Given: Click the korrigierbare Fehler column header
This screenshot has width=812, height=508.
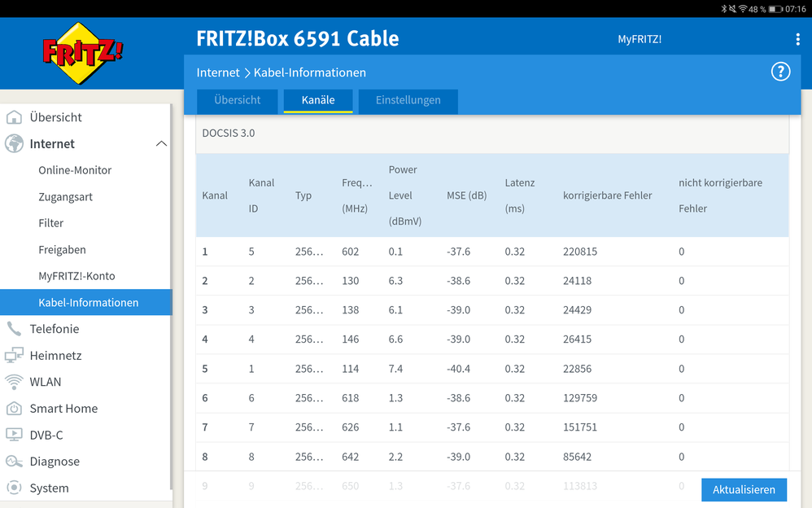Looking at the screenshot, I should 608,195.
